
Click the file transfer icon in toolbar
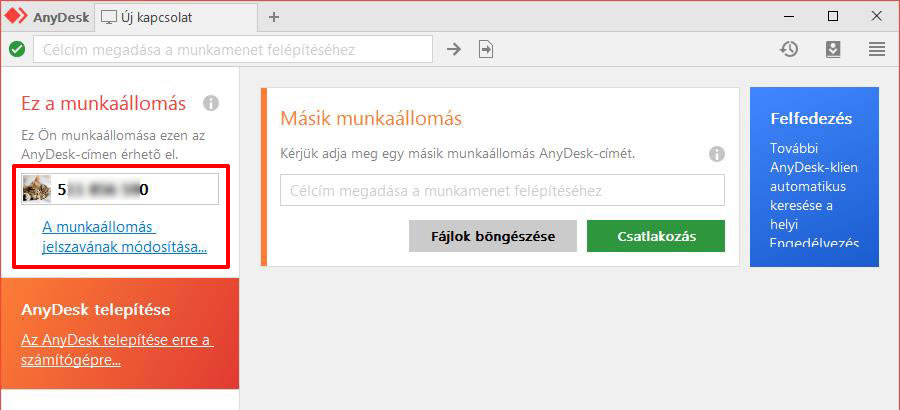[x=486, y=49]
